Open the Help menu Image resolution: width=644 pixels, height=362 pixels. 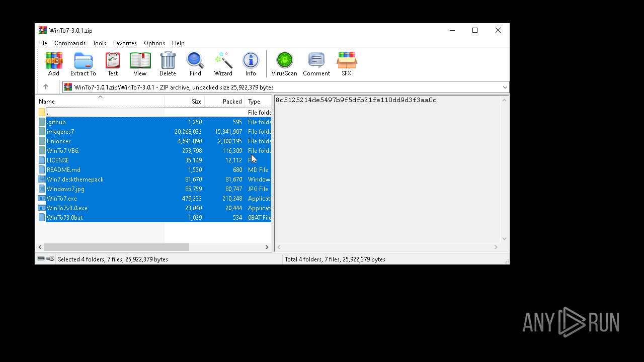(178, 43)
